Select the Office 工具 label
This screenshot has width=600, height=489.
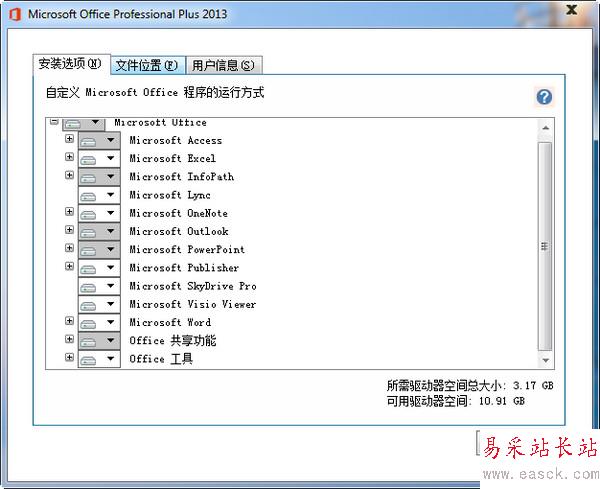coord(161,359)
